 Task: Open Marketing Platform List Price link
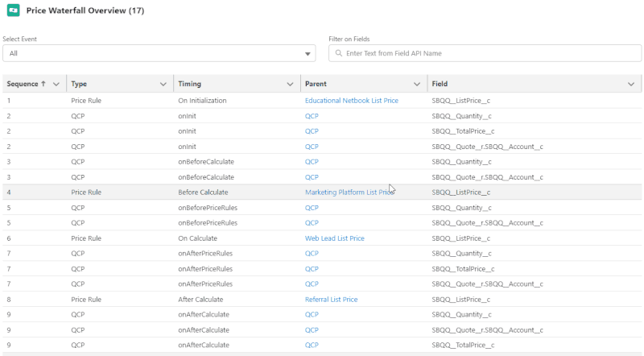click(x=349, y=192)
